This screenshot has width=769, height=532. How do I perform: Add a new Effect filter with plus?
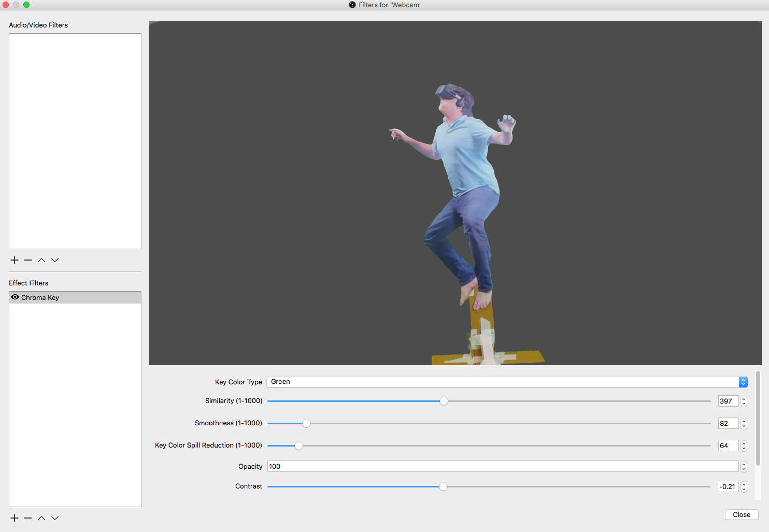coord(15,518)
